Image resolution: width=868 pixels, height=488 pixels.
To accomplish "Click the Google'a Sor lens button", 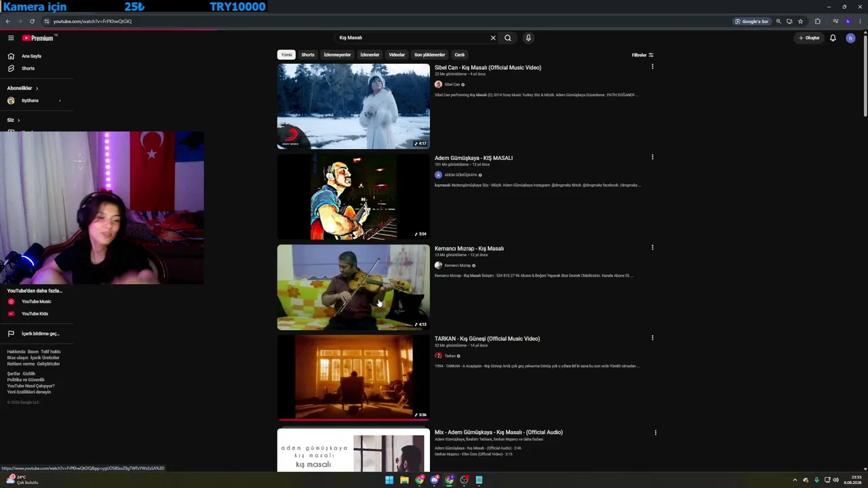I will 752,21.
